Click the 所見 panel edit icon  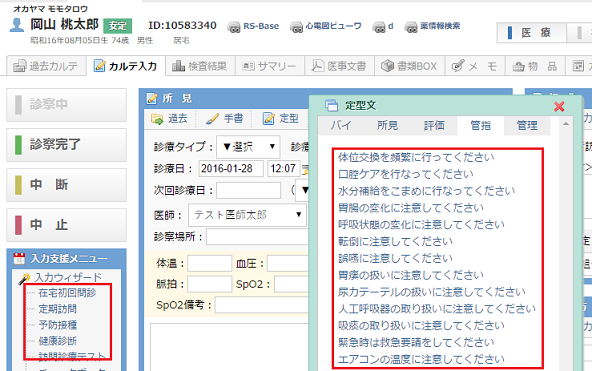(x=152, y=99)
